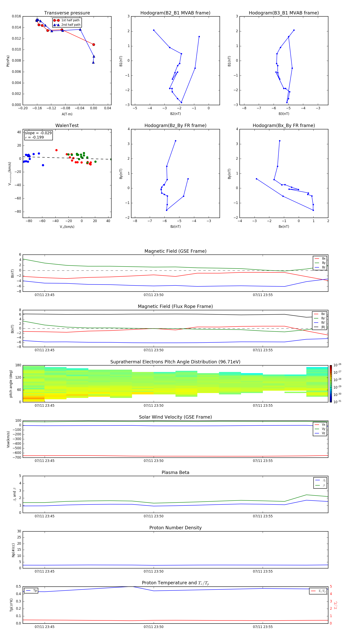Click "07/11 23:50" tick under GSE magnetic field plot
This screenshot has height=644, width=351.
154,295
